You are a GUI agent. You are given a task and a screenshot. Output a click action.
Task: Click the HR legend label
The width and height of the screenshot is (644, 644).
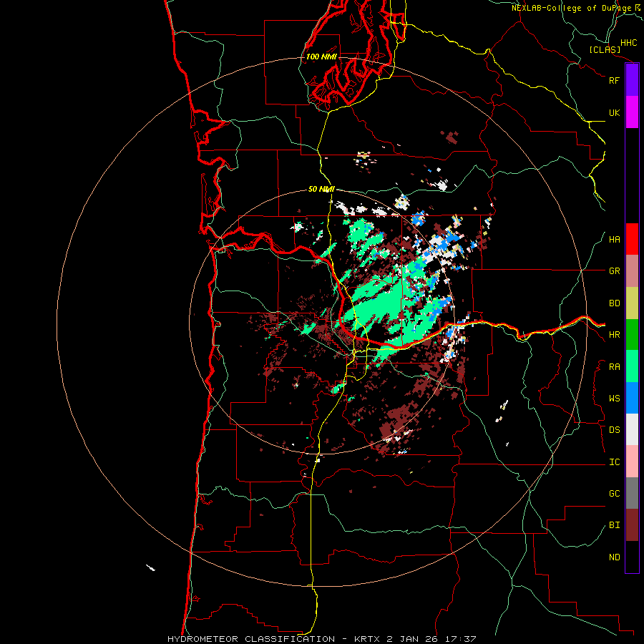click(614, 335)
